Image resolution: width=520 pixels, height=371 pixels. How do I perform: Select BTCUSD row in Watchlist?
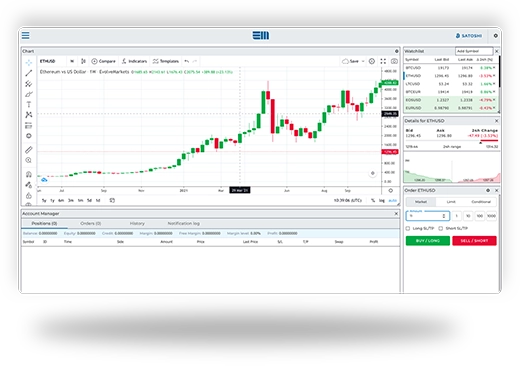(451, 68)
